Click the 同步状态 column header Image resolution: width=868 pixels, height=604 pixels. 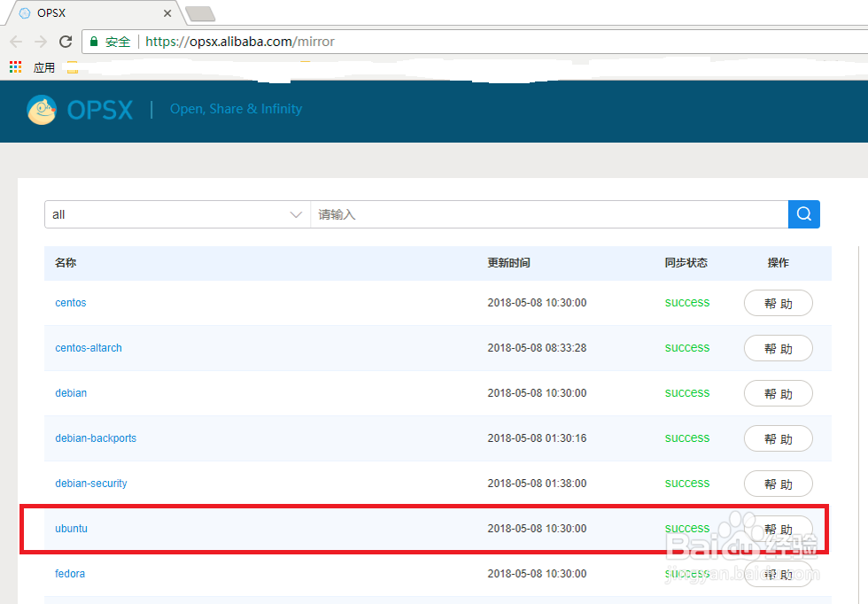(686, 262)
